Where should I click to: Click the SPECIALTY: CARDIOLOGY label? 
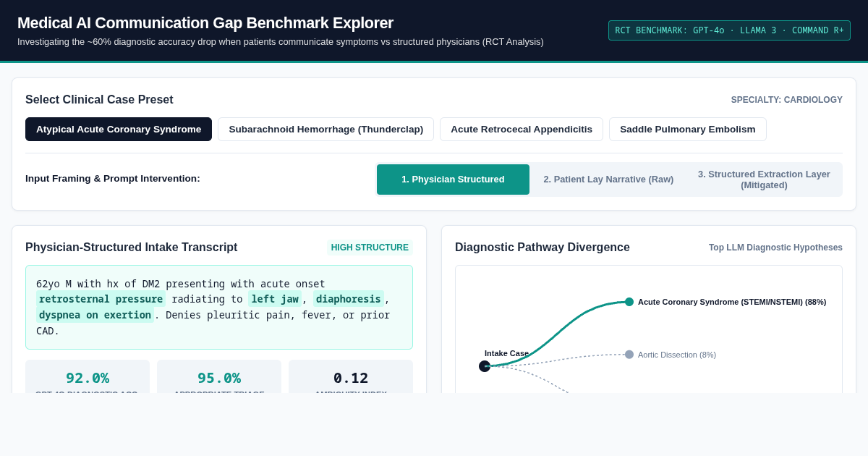point(787,100)
